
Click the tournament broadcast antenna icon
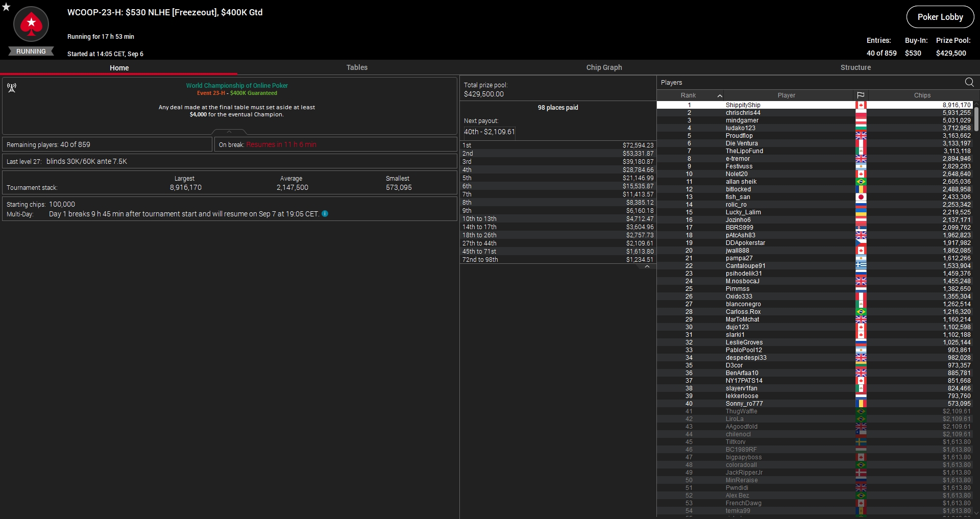pyautogui.click(x=12, y=88)
